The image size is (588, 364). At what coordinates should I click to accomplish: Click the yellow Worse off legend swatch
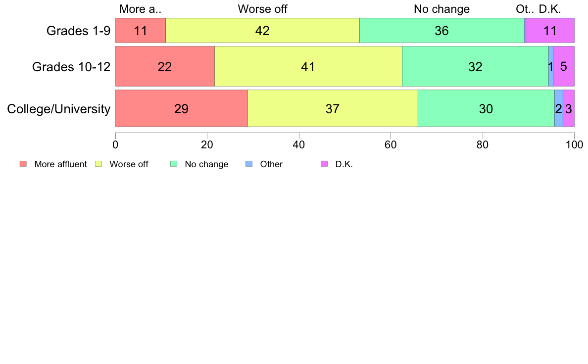coord(98,164)
